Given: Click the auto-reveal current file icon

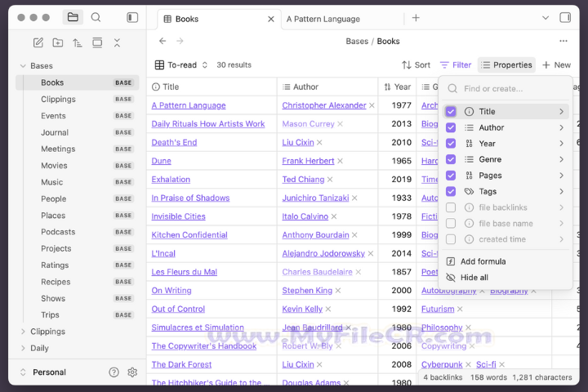Looking at the screenshot, I should [97, 42].
